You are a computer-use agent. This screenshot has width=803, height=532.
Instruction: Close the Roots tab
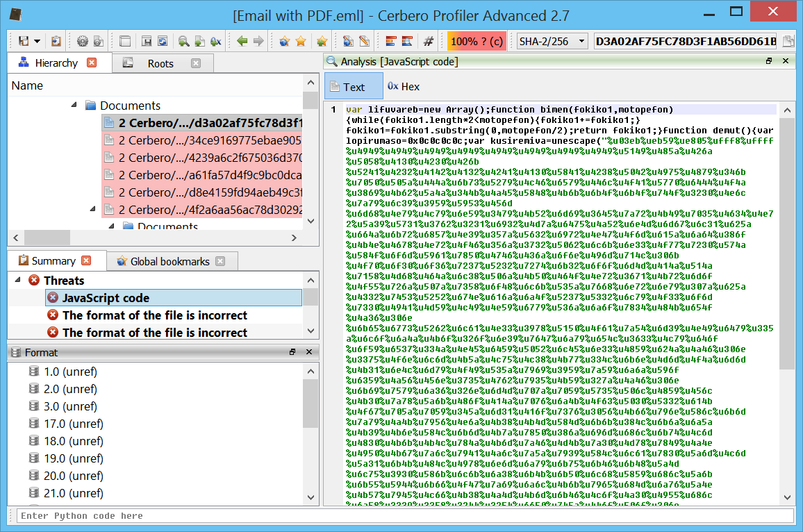tap(196, 63)
